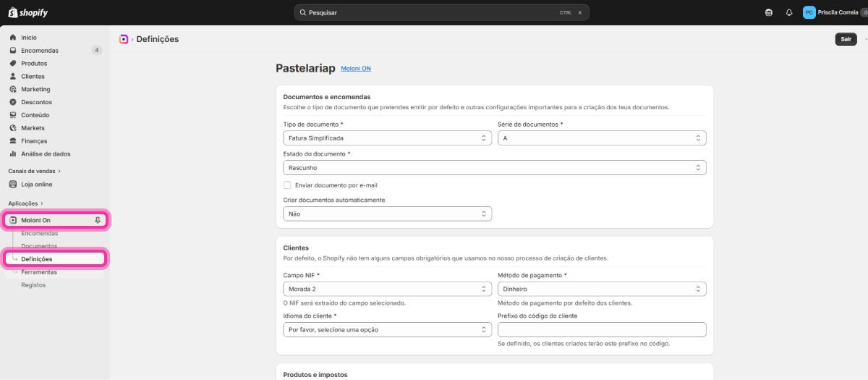Click the Definições breadcrumb title
Viewport: 868px width, 380px height.
tap(158, 39)
